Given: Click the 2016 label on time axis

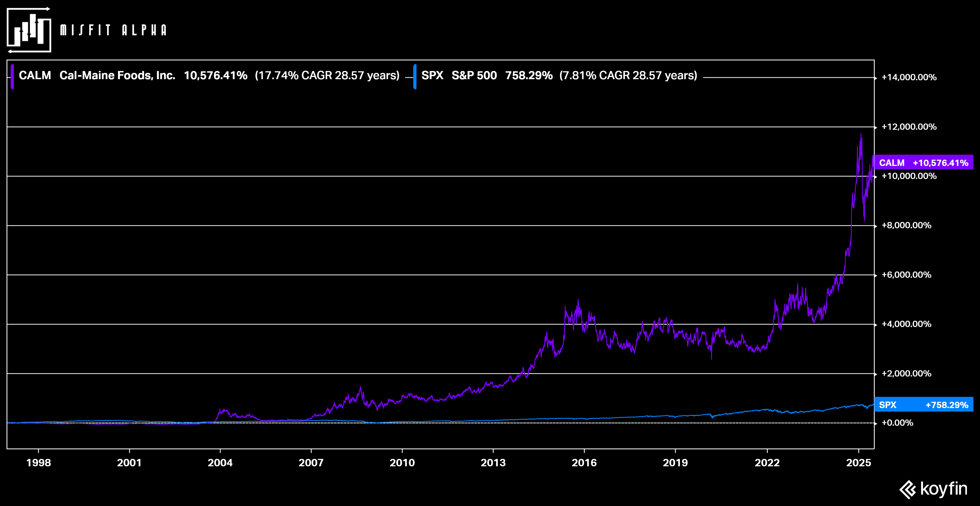Looking at the screenshot, I should (584, 463).
